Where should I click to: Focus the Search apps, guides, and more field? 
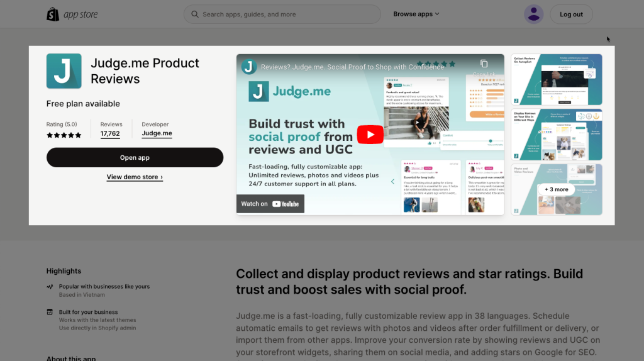[x=282, y=14]
